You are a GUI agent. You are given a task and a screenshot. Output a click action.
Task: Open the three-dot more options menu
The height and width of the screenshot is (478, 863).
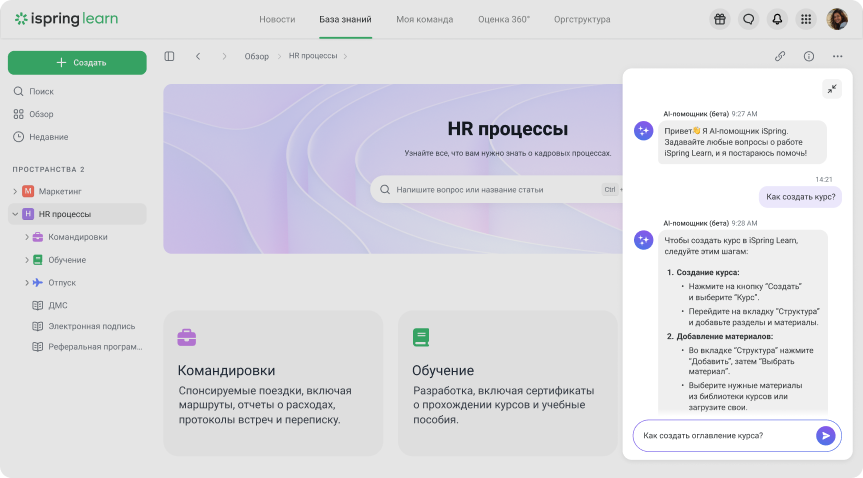(837, 56)
